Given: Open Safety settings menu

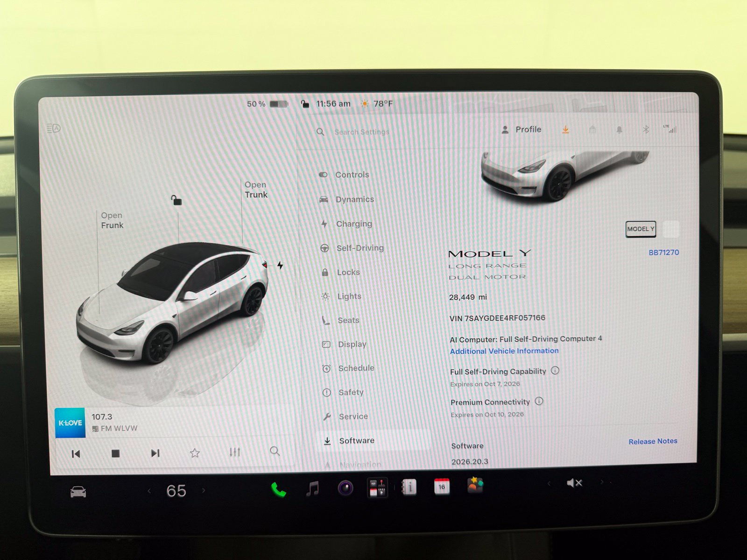Looking at the screenshot, I should pos(343,392).
